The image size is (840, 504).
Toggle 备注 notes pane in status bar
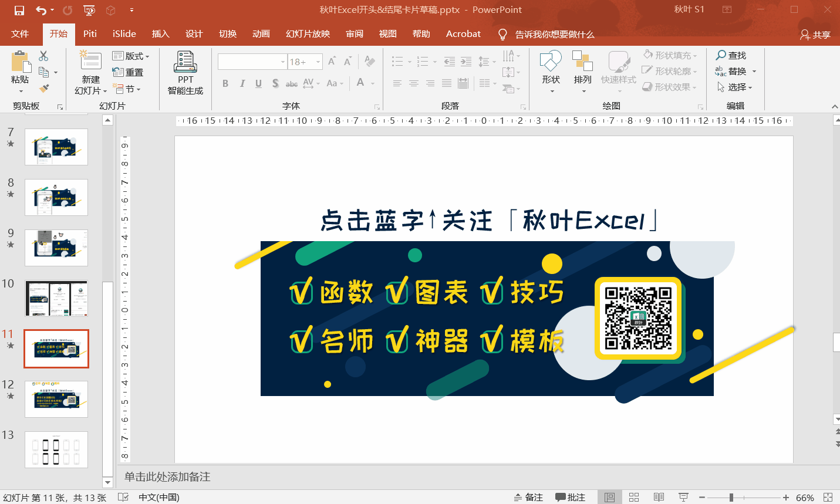[528, 497]
